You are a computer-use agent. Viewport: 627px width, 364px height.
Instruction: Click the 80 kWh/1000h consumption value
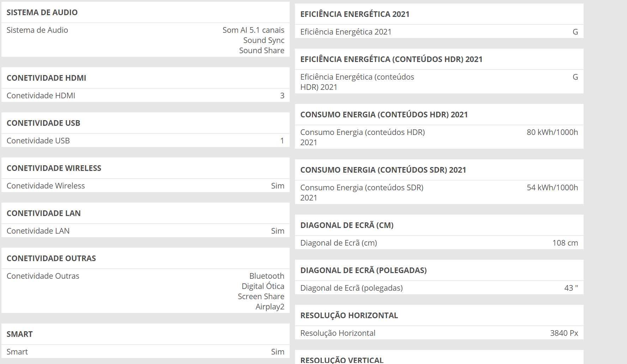pos(552,132)
